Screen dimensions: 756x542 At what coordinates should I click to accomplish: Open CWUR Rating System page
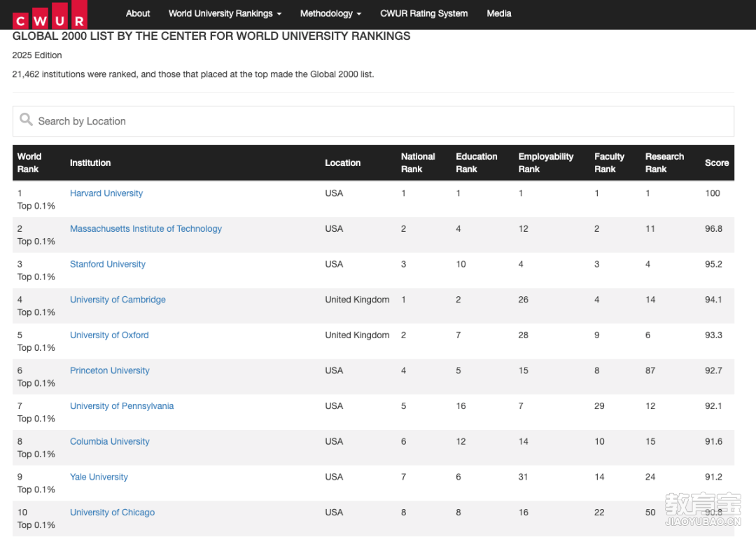pos(423,13)
